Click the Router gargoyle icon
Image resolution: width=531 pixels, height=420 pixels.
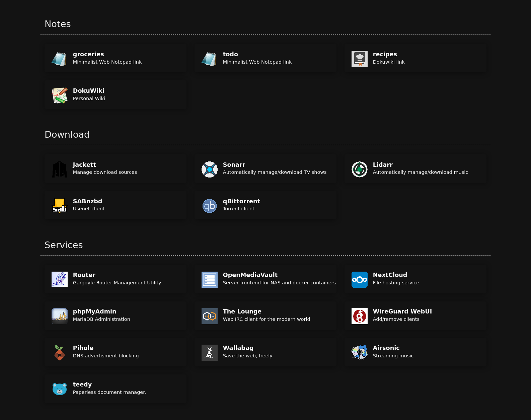[x=60, y=280]
